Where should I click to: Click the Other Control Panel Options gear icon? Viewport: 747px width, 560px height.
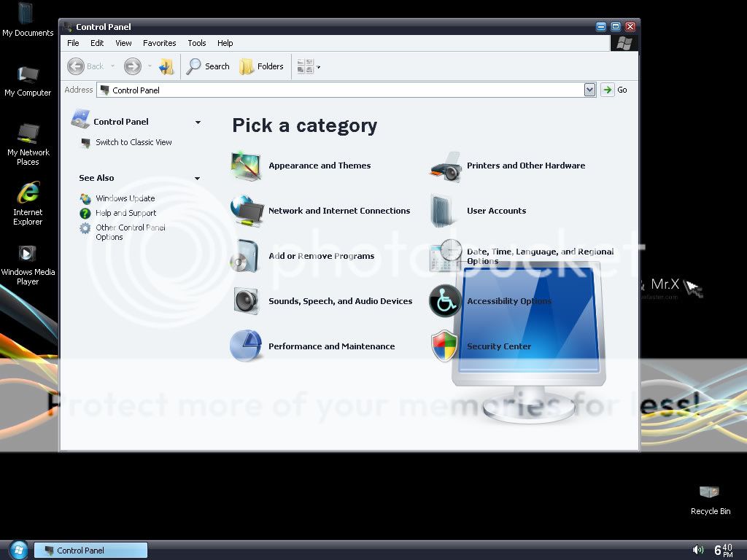85,228
